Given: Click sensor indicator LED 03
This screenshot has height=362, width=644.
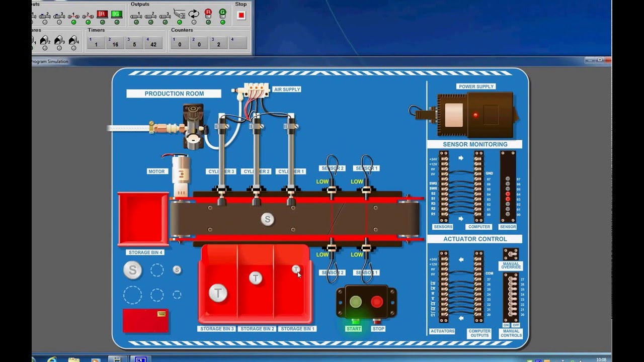Looking at the screenshot, I should click(508, 199).
